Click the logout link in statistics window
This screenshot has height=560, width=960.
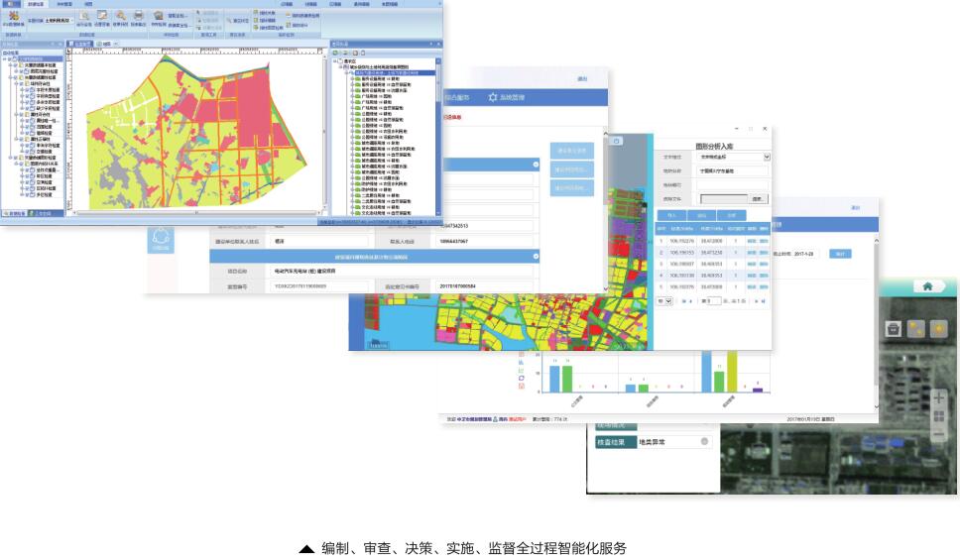click(x=855, y=208)
